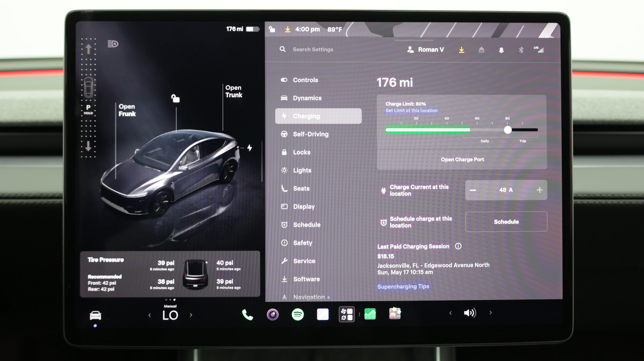This screenshot has height=361, width=644.
Task: Tap the auto high beam headlight icon
Action: pos(113,44)
